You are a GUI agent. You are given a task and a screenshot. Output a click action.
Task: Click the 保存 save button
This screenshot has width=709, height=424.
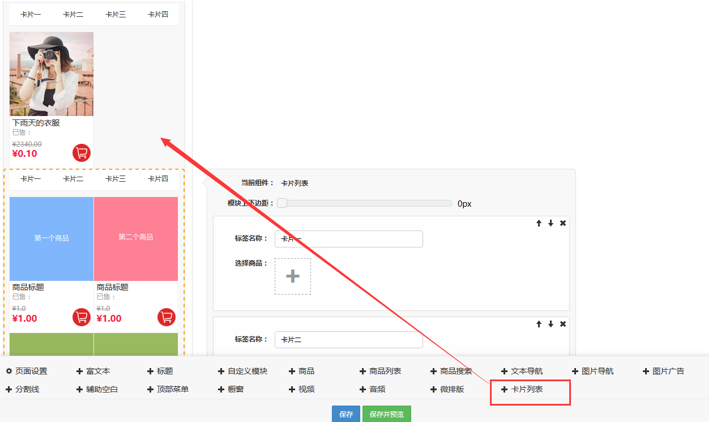pyautogui.click(x=346, y=414)
